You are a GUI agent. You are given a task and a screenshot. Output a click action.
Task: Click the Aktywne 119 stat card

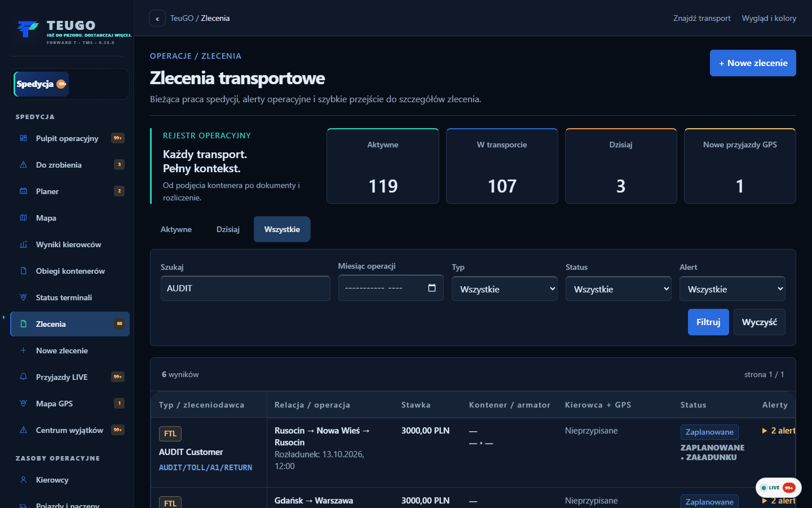pyautogui.click(x=383, y=166)
